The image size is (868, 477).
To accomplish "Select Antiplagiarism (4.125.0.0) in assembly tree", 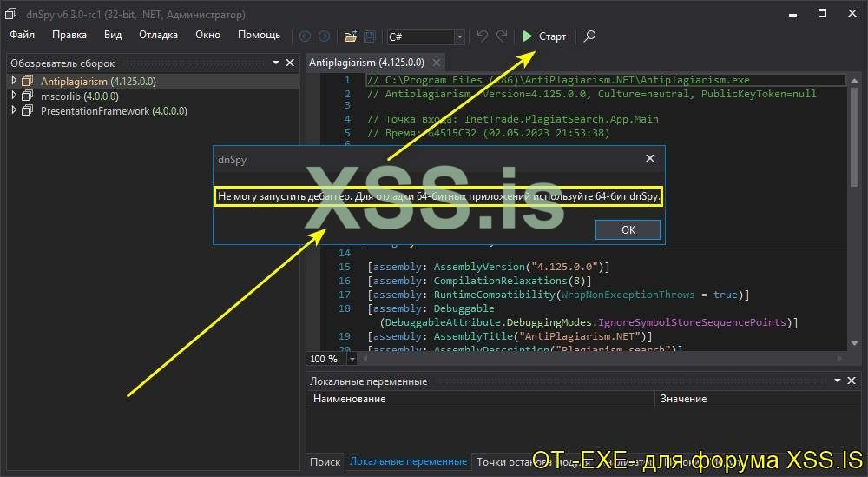I will coord(98,81).
